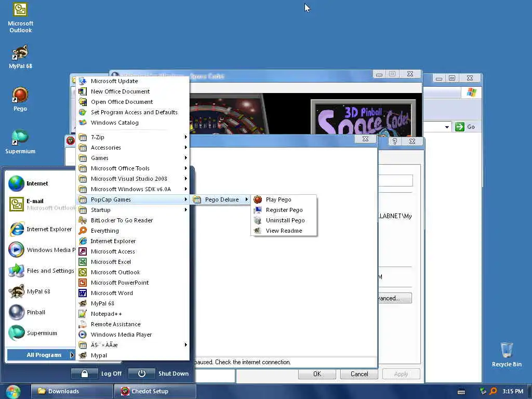Launch Microsoft Access

132,251
